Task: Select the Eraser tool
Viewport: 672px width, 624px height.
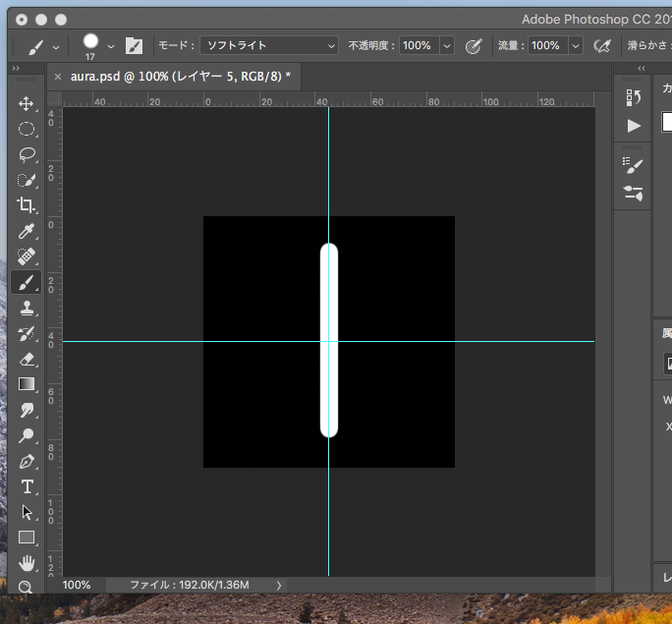Action: point(27,359)
